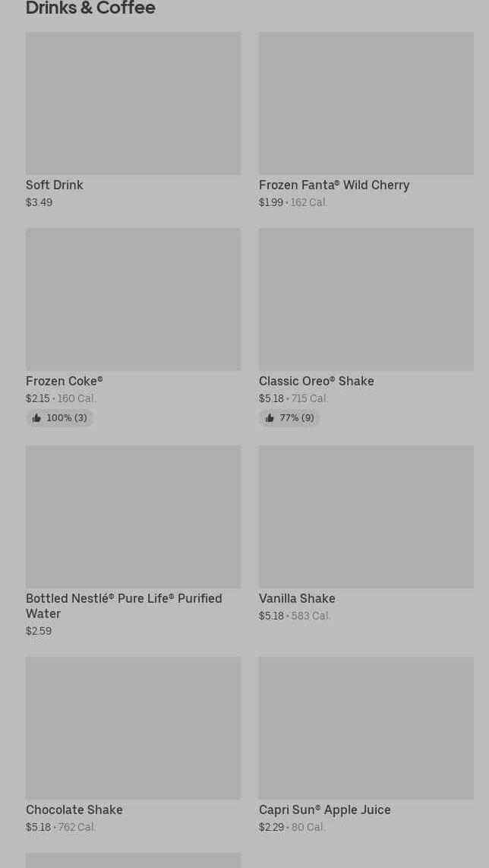Select the Frozen Coke name text

tap(64, 381)
